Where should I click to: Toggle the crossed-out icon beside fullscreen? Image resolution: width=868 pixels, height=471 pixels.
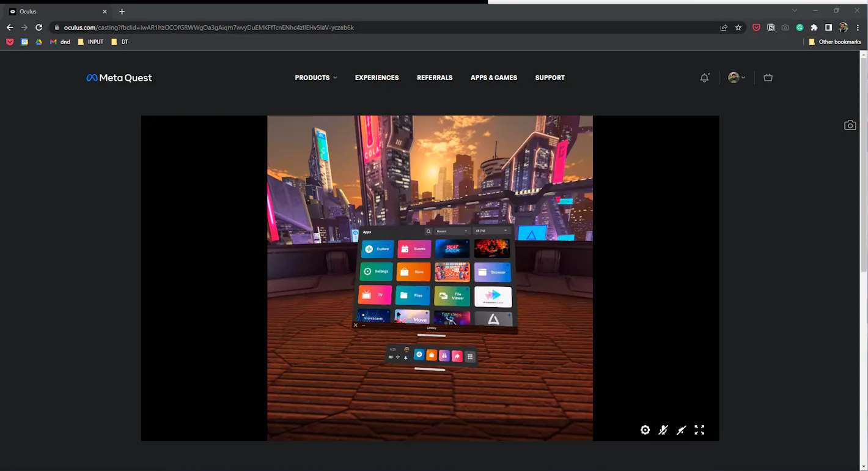click(x=681, y=430)
